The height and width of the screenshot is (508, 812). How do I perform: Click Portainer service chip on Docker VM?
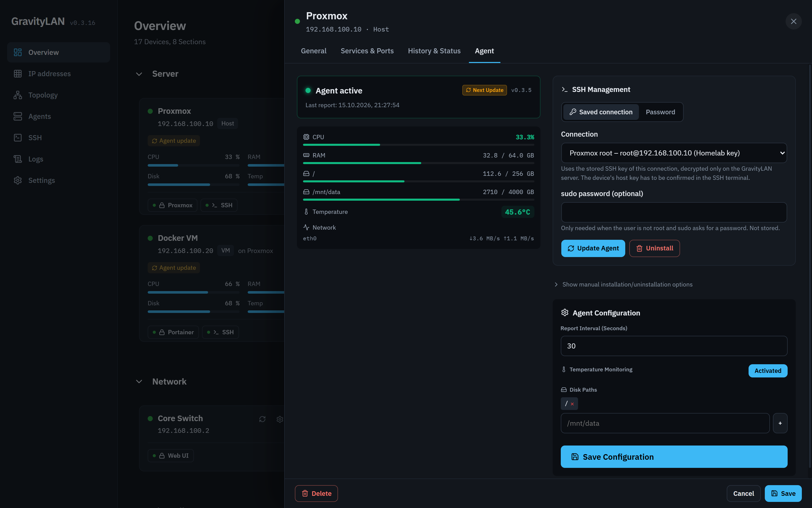point(173,332)
